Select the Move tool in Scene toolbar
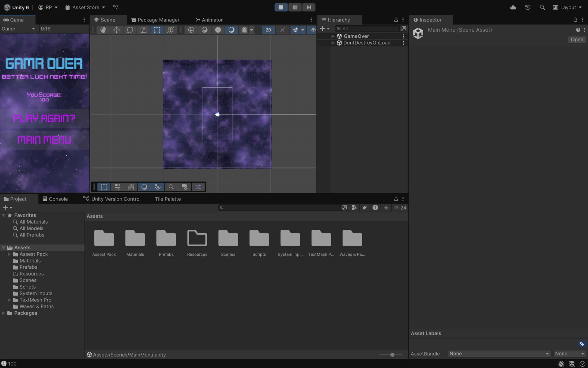 click(x=117, y=30)
